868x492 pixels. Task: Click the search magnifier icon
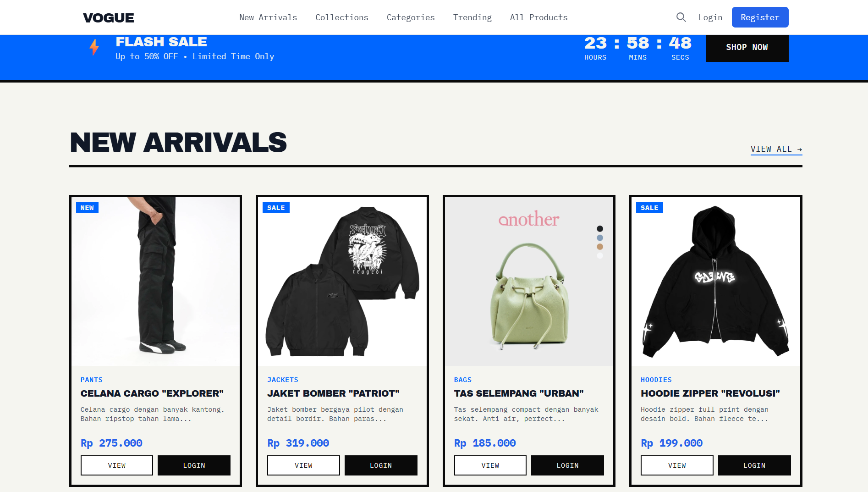pyautogui.click(x=681, y=17)
